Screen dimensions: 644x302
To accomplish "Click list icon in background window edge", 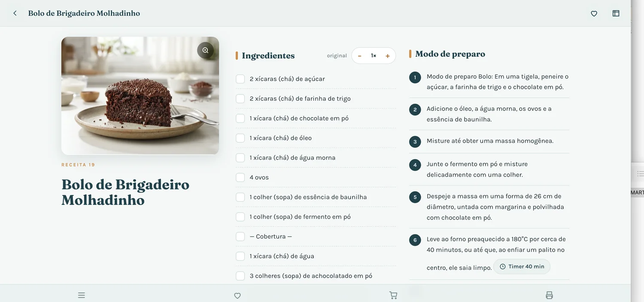I will (640, 174).
